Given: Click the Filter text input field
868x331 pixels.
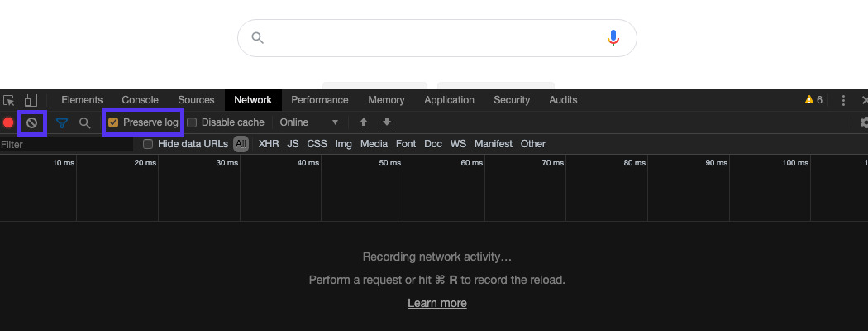Looking at the screenshot, I should (66, 144).
